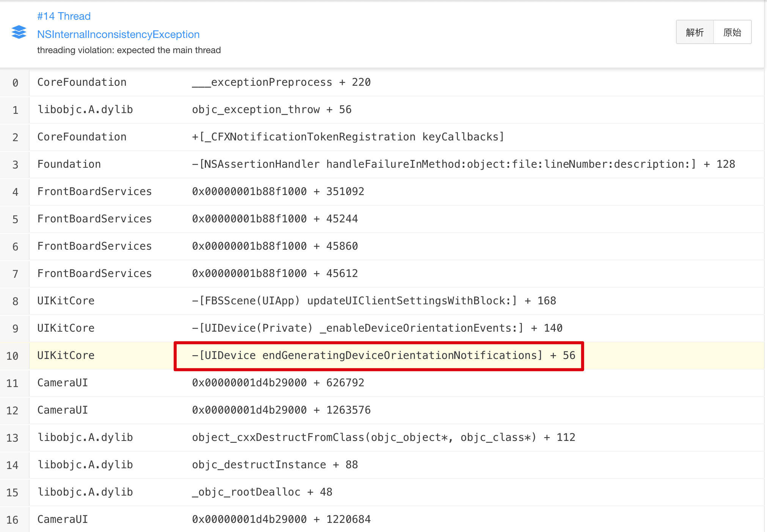Switch to the 原始 tab
This screenshot has height=532, width=767.
[732, 32]
